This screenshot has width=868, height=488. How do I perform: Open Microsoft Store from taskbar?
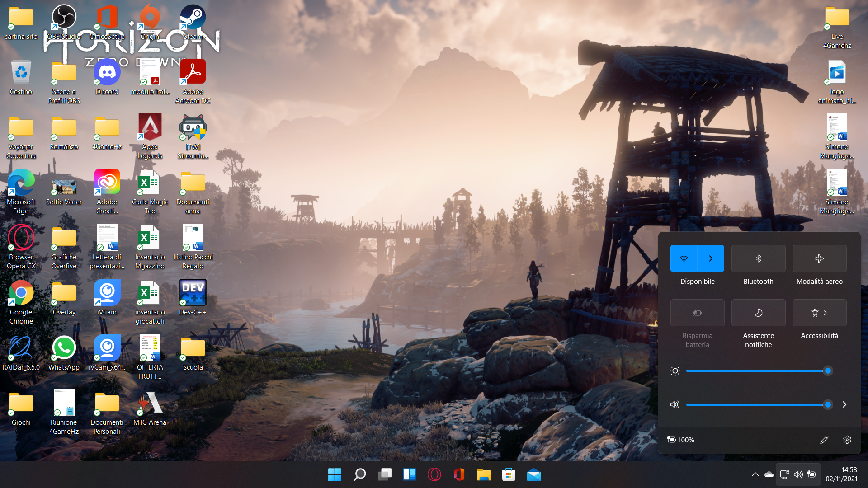pyautogui.click(x=509, y=474)
